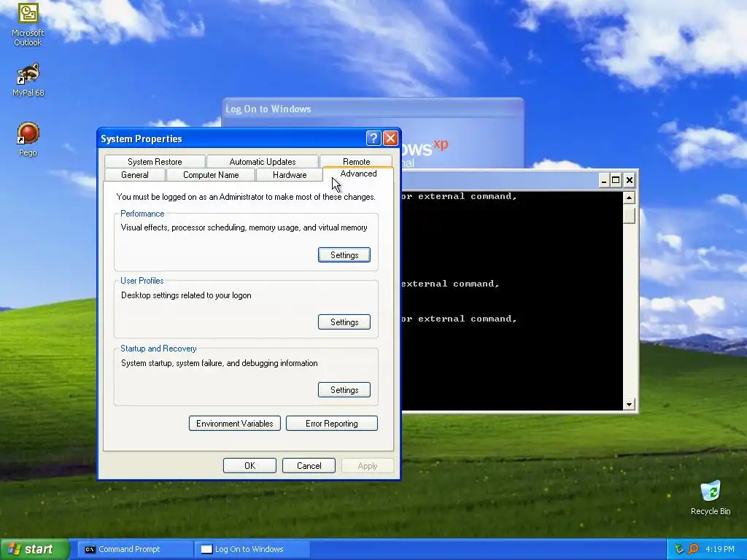The width and height of the screenshot is (747, 560).
Task: Click the administrator logon notice text
Action: (x=246, y=197)
